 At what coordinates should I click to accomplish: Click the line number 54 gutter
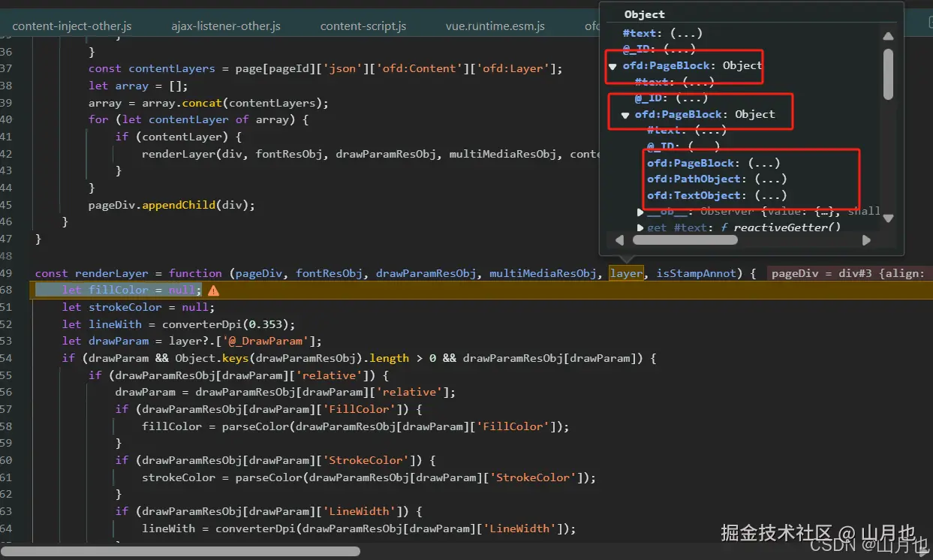7,358
